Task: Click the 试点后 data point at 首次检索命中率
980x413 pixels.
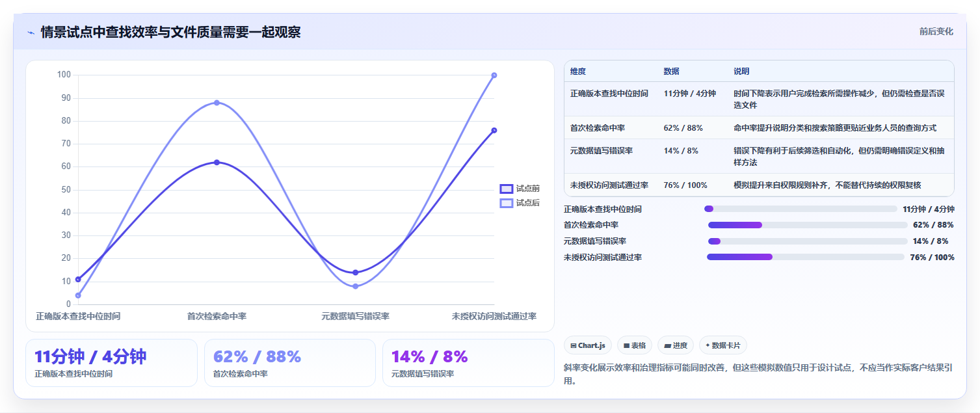Action: pos(217,103)
